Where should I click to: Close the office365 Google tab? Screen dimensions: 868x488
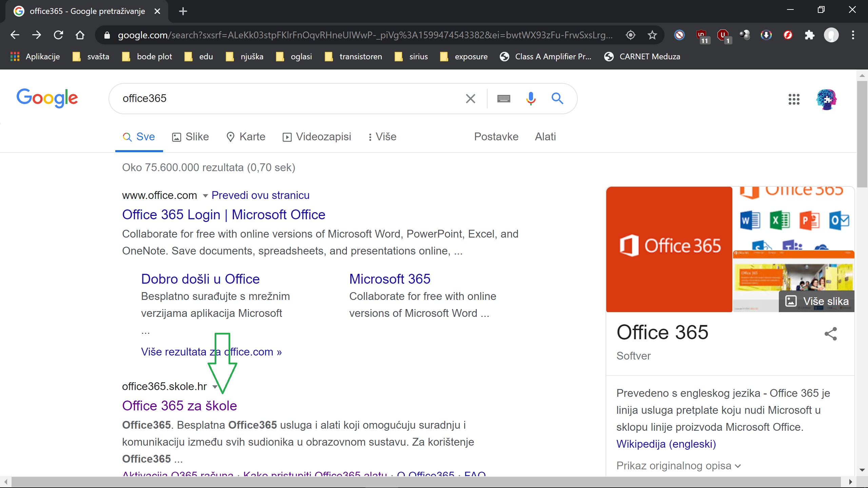click(157, 11)
